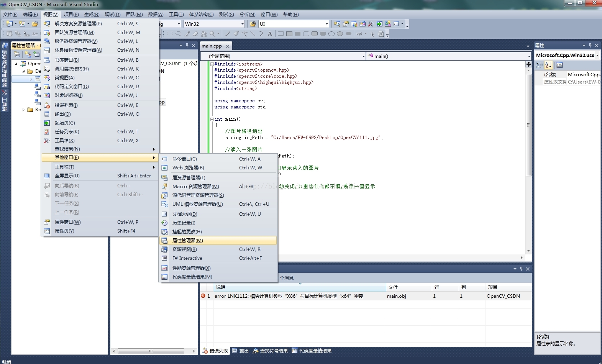This screenshot has height=364, width=602.
Task: Select the error LNK1112 row
Action: pos(366,296)
